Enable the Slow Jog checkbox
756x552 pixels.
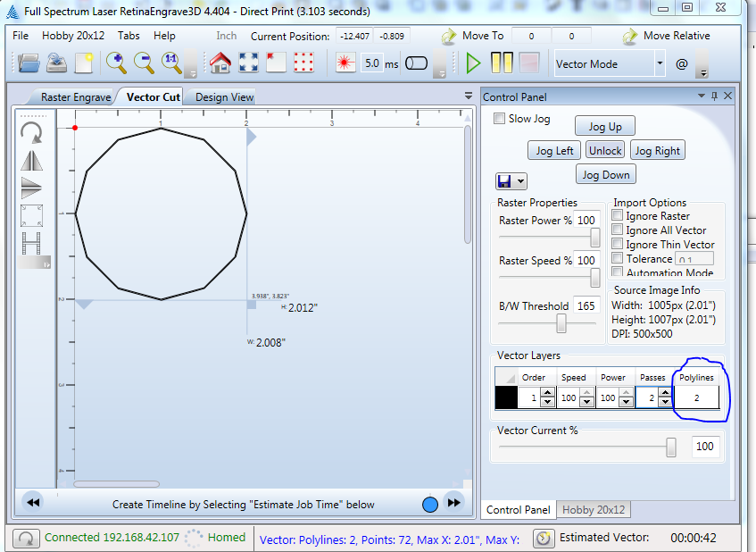click(498, 118)
